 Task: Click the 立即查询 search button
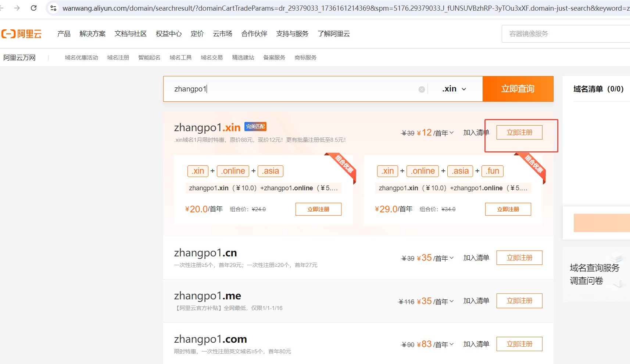pyautogui.click(x=518, y=89)
